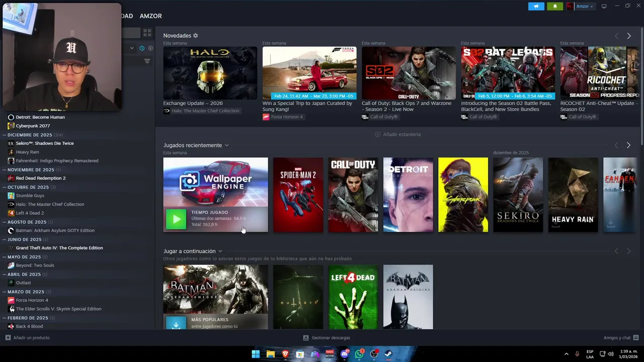Screen dimensions: 644x362
Task: Select Red Dead Redemption 2 in list
Action: point(41,178)
